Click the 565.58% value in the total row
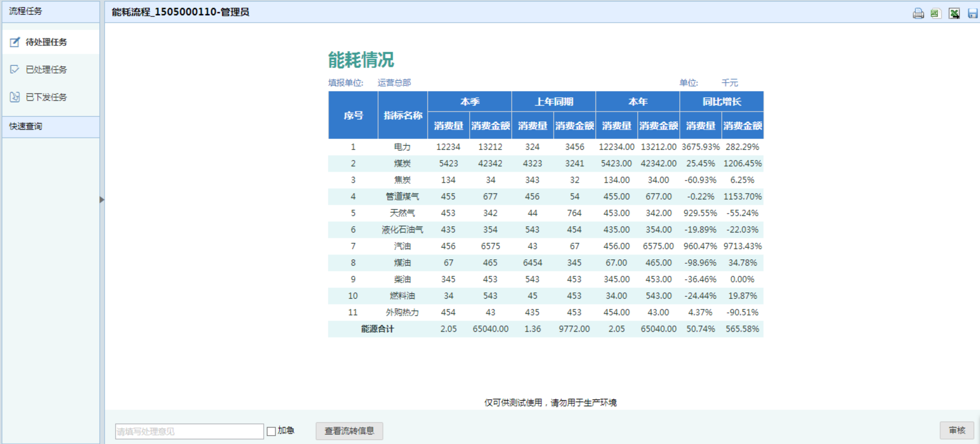Image resolution: width=980 pixels, height=444 pixels. pyautogui.click(x=743, y=329)
